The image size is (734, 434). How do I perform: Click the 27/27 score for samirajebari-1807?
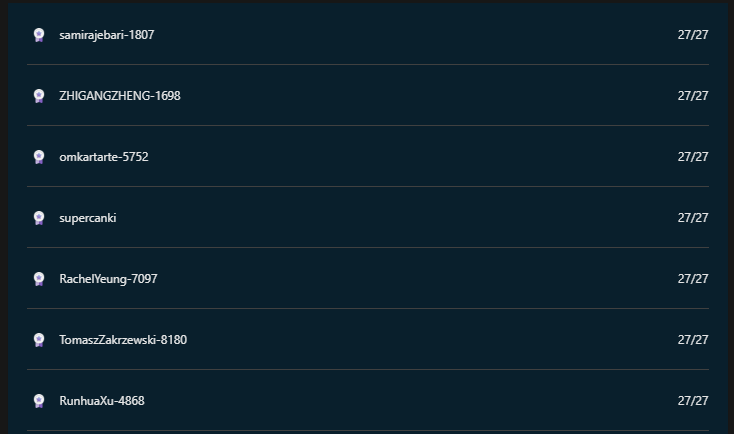(693, 35)
